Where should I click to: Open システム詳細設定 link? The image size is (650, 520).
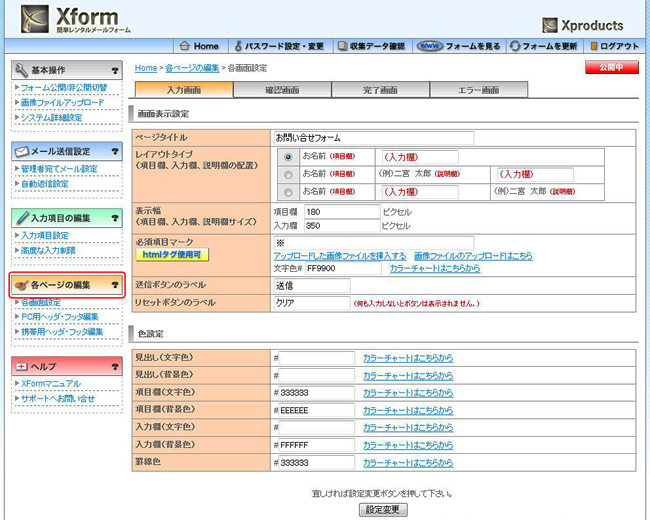pos(52,117)
